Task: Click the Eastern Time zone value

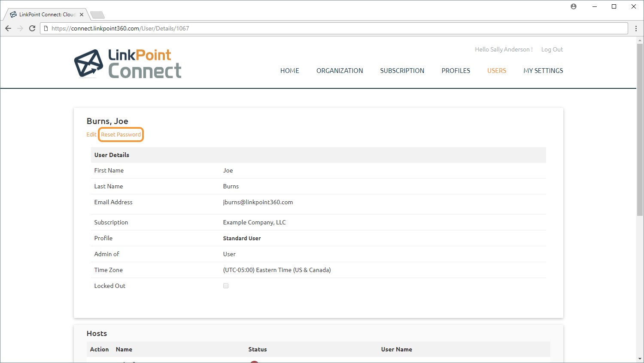Action: (x=277, y=270)
